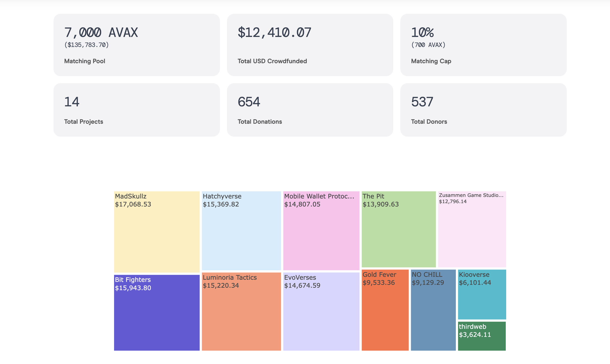Click the Mobile Wallet Protocol tile
The height and width of the screenshot is (364, 610).
pyautogui.click(x=321, y=231)
